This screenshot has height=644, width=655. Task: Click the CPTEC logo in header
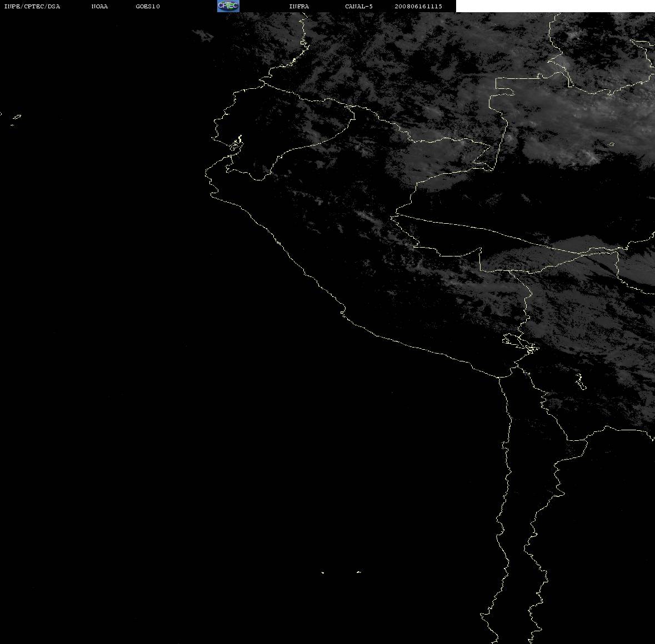point(228,6)
